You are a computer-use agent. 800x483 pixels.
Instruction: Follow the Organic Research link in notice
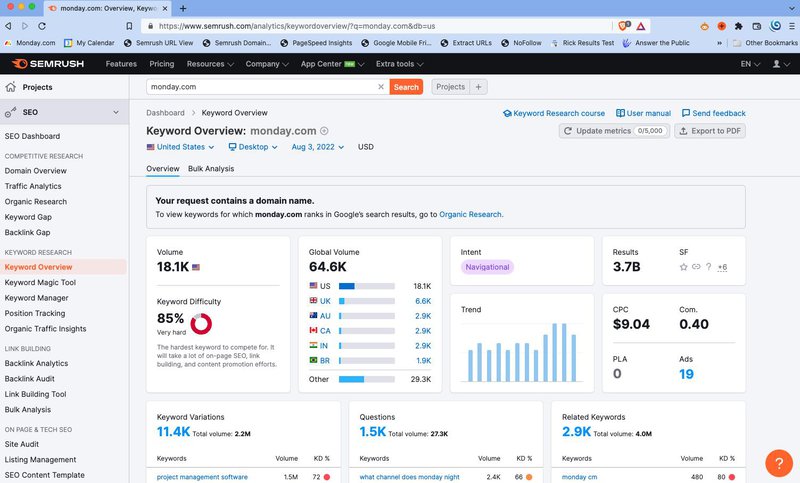(x=470, y=214)
